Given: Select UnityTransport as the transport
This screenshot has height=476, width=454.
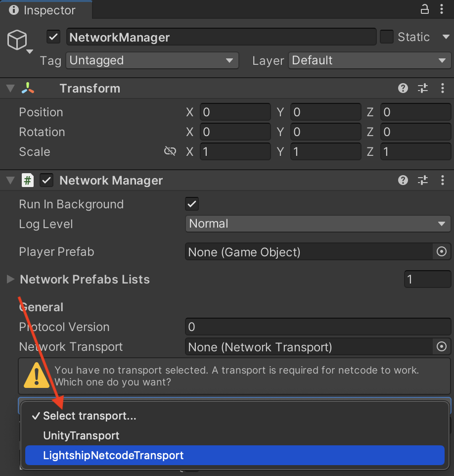Looking at the screenshot, I should (81, 435).
